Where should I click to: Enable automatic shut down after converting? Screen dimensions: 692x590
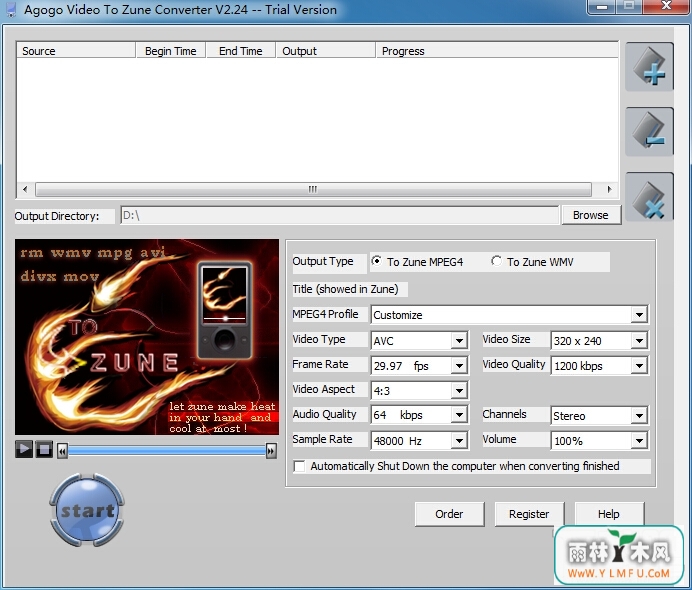pos(299,466)
